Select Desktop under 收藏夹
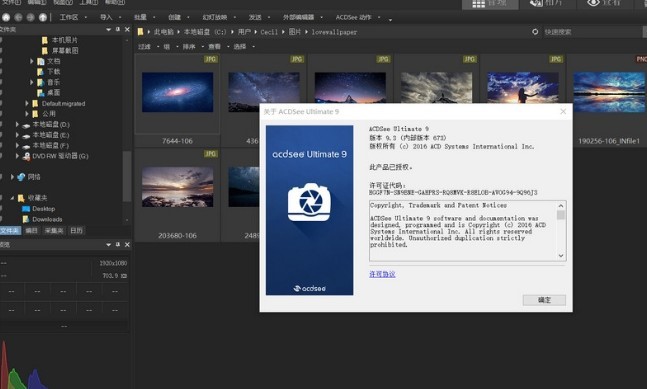 [x=43, y=209]
